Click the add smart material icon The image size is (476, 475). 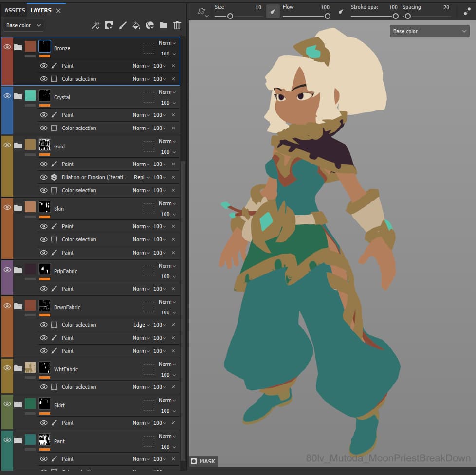point(150,25)
